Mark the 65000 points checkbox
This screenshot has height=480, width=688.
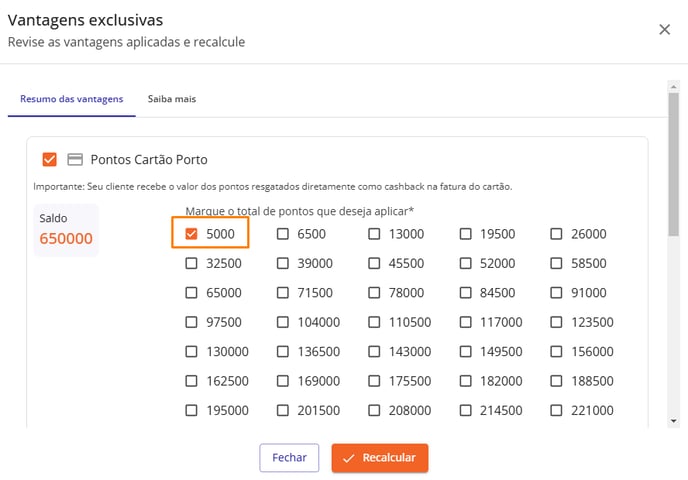click(191, 293)
